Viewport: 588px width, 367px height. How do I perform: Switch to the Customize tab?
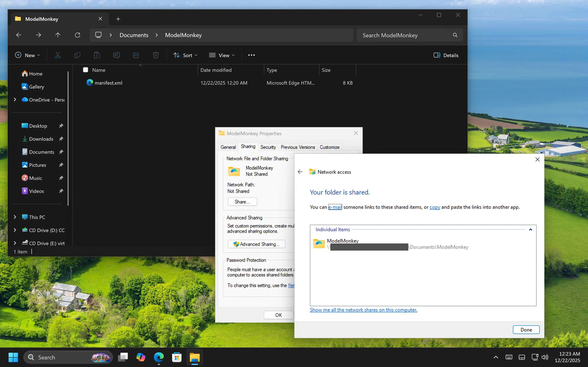tap(329, 147)
